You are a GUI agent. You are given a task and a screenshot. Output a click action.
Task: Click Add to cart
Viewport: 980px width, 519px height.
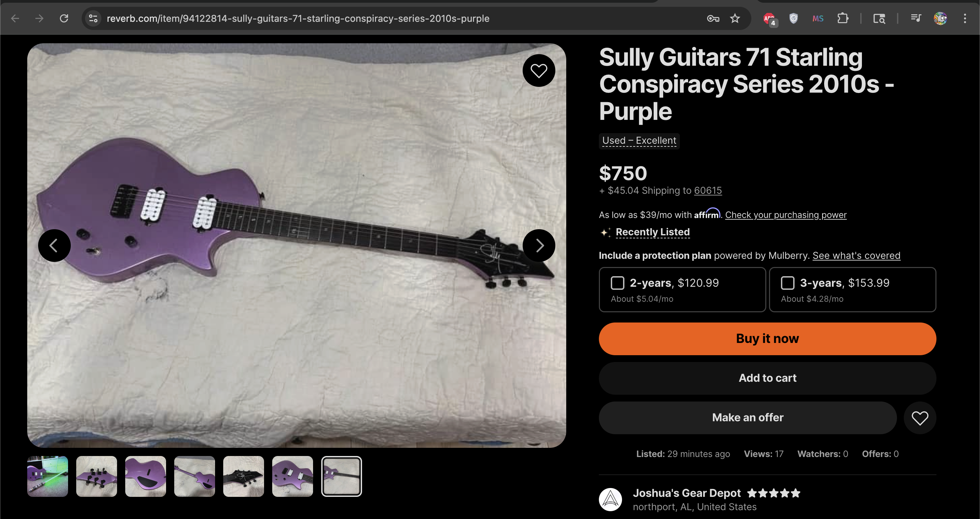coord(767,378)
